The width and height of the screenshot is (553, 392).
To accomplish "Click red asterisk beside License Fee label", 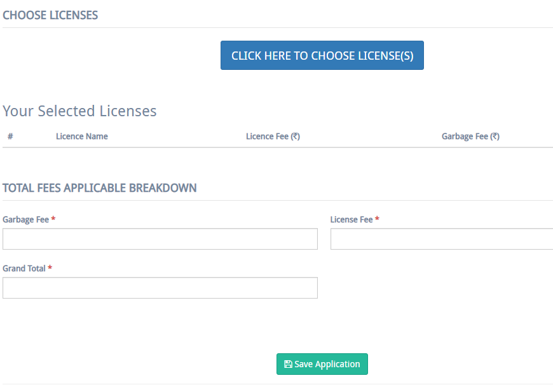I will point(377,219).
